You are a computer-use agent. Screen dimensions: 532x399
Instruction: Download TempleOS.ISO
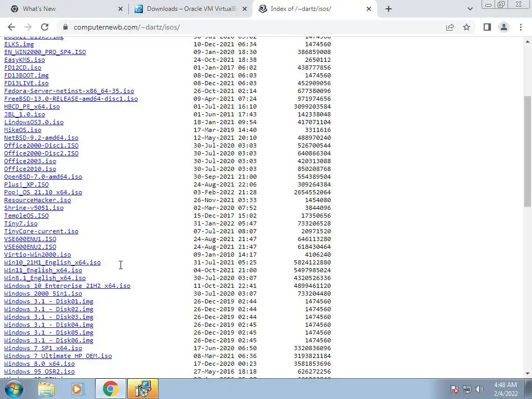[26, 216]
